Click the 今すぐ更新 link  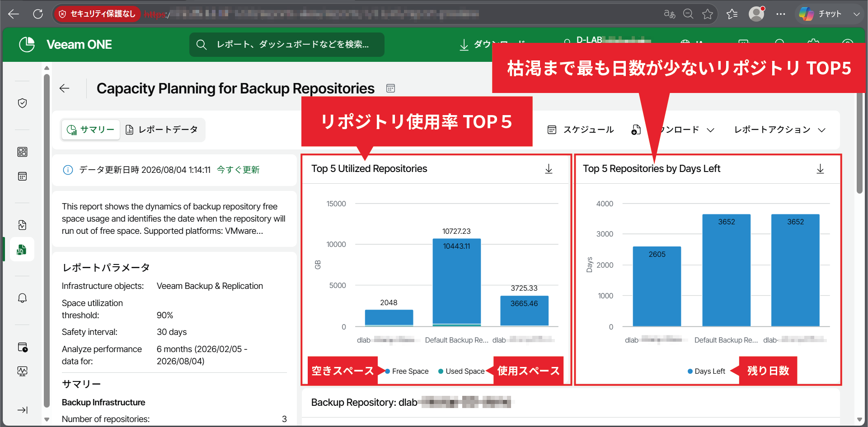238,170
